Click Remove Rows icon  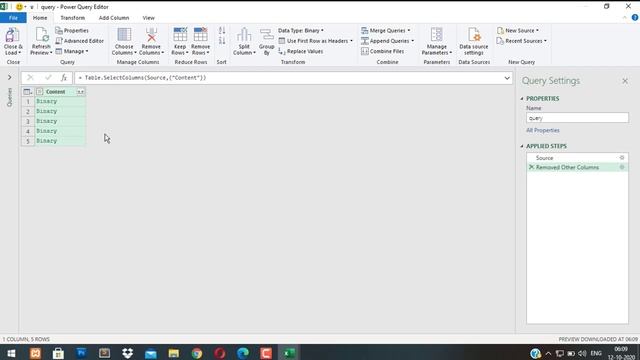coord(200,35)
